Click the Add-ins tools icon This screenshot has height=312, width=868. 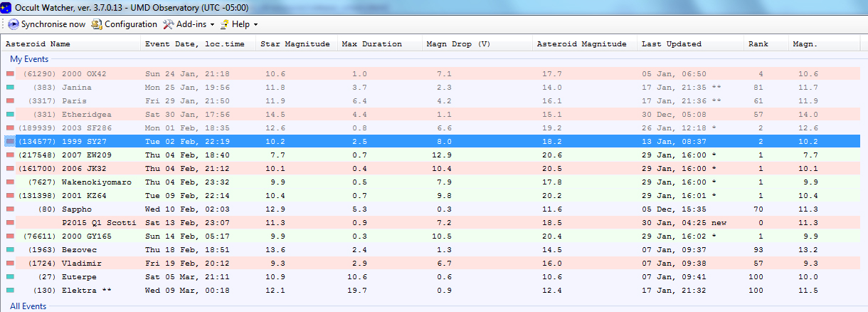point(169,24)
